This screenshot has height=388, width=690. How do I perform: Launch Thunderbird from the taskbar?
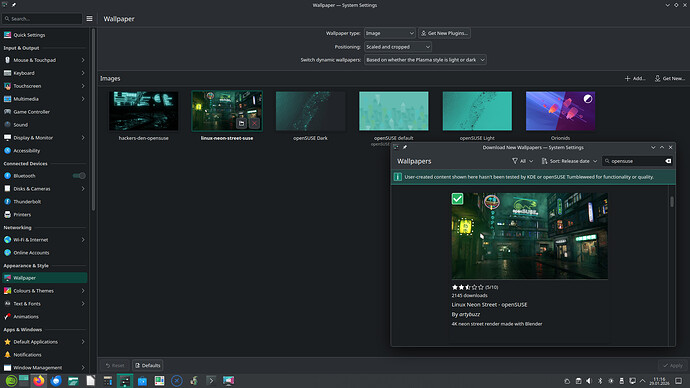point(56,381)
